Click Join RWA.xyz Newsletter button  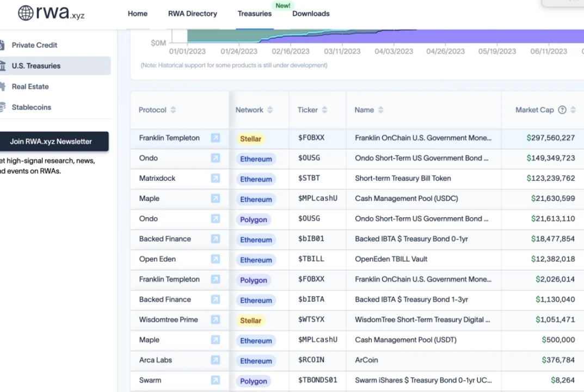[x=51, y=142]
